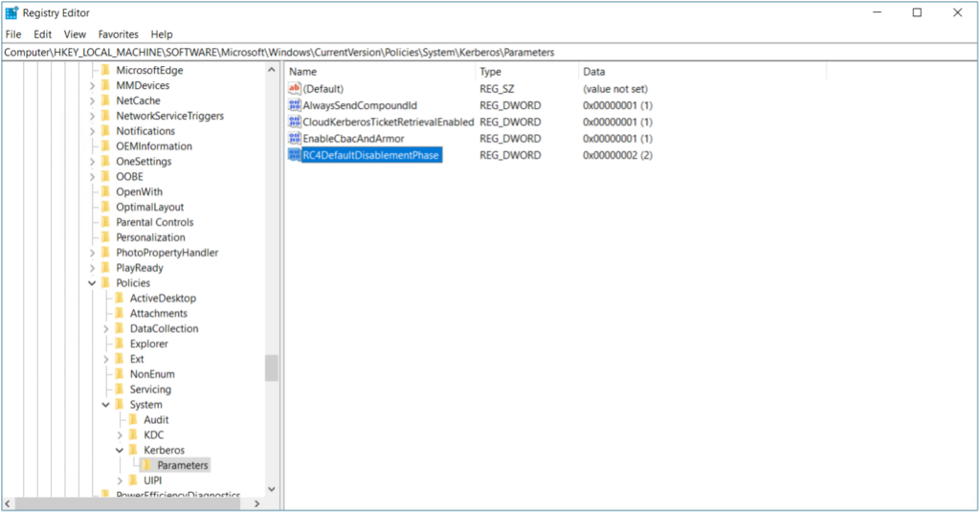Expand the DataCollection key

tap(106, 328)
